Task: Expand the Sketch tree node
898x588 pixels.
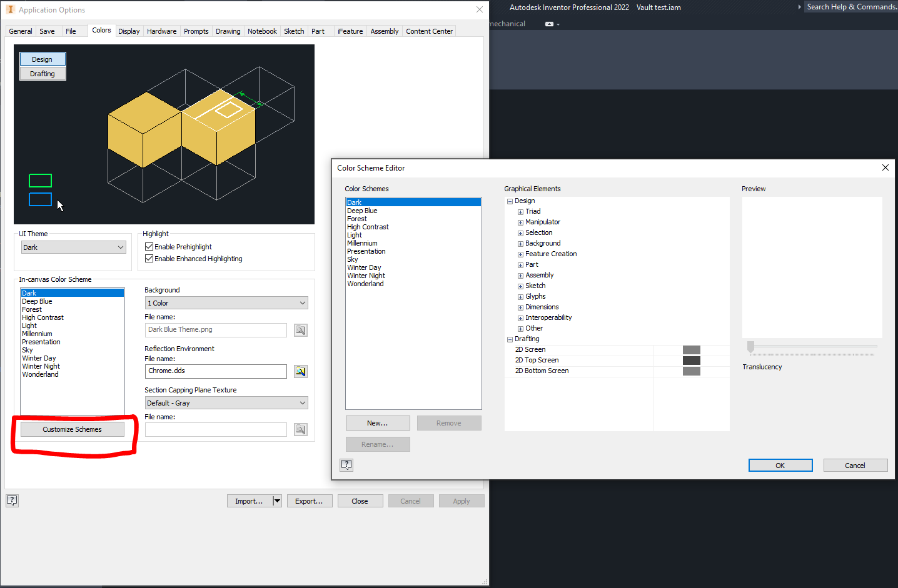Action: pos(520,286)
